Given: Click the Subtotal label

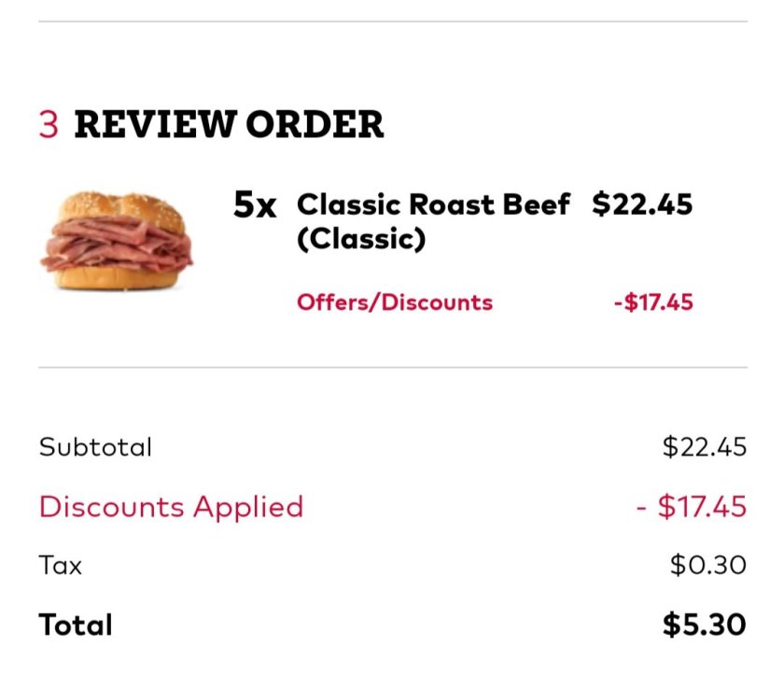Looking at the screenshot, I should click(x=95, y=447).
